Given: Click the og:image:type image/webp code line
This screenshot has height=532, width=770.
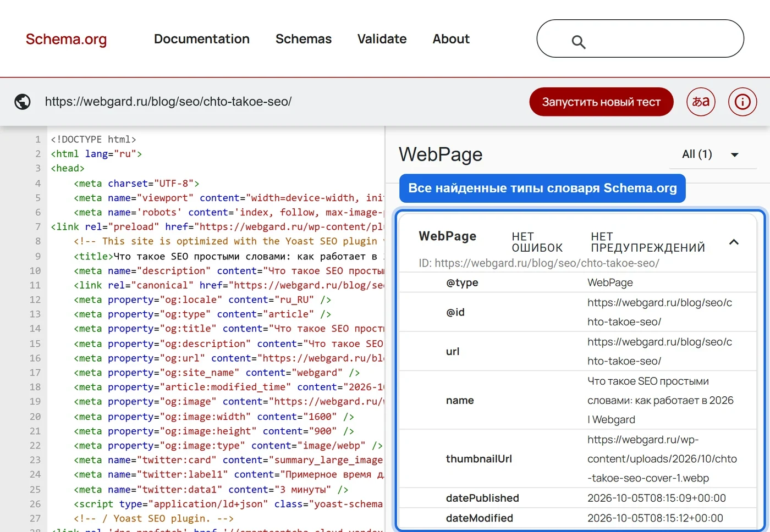Looking at the screenshot, I should coord(228,446).
